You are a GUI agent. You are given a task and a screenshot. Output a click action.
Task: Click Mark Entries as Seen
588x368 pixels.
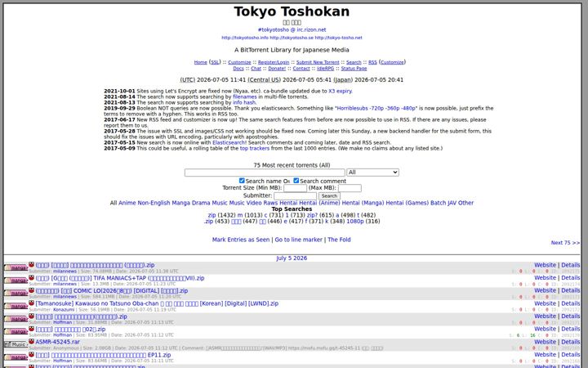tap(241, 240)
